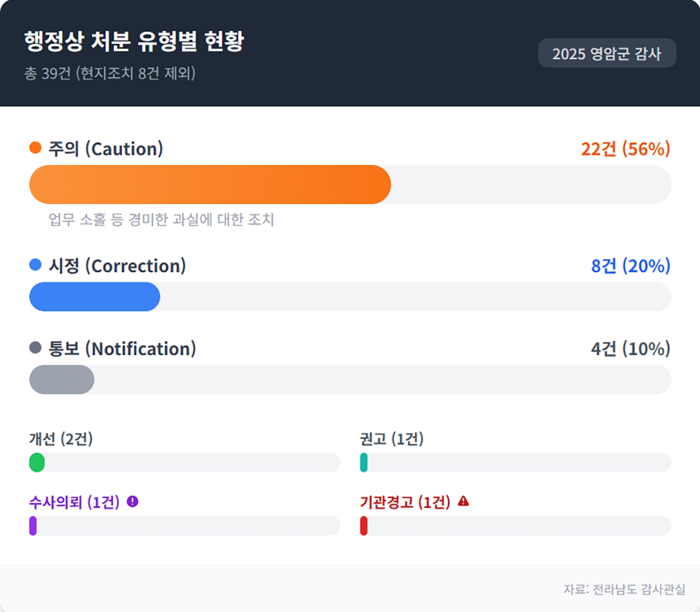The width and height of the screenshot is (700, 612).
Task: Click the 기관경고 (1건) label
Action: tap(405, 502)
